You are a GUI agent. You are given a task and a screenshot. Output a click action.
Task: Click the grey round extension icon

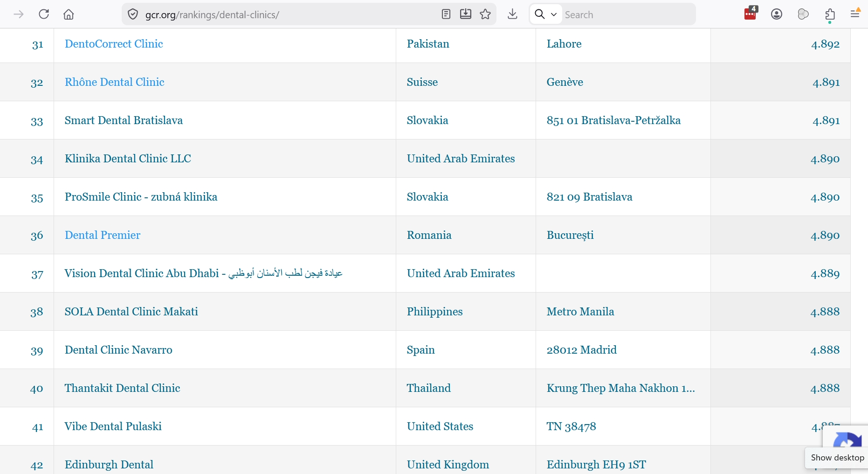(803, 14)
